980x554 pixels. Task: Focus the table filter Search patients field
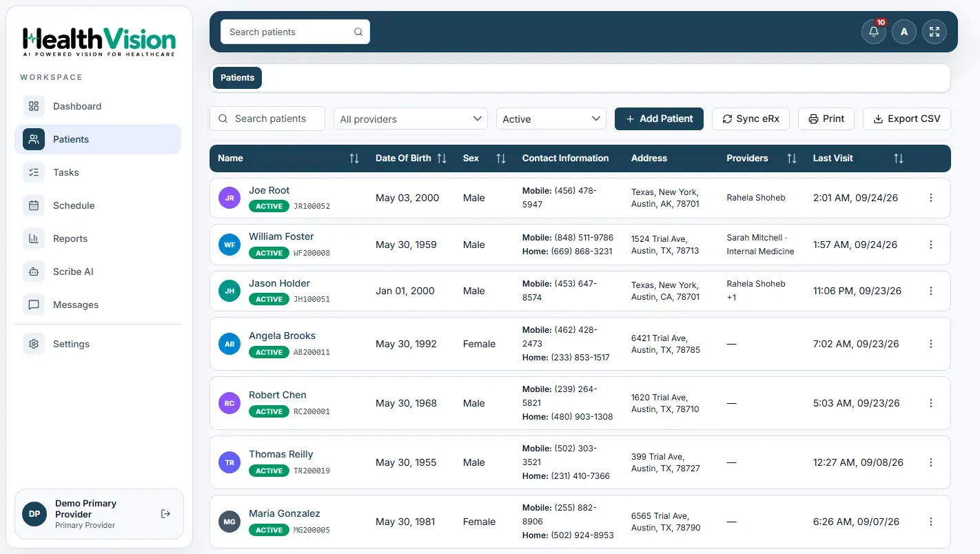(x=267, y=119)
